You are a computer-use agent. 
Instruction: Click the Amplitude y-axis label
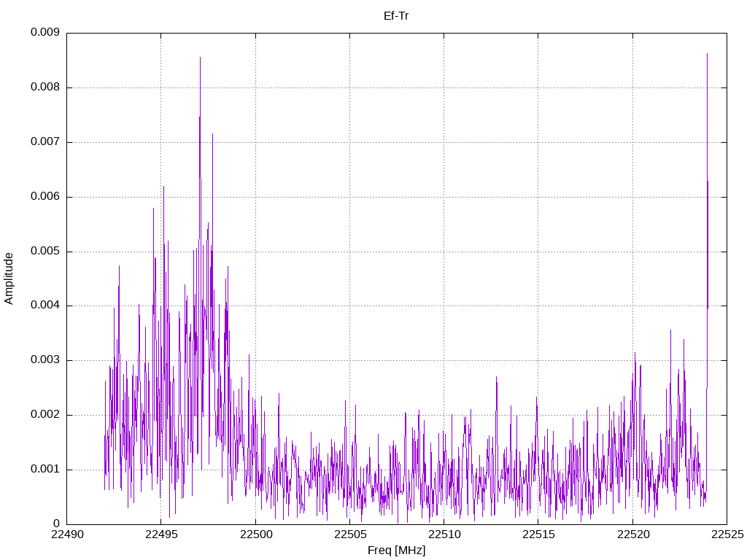click(x=9, y=279)
